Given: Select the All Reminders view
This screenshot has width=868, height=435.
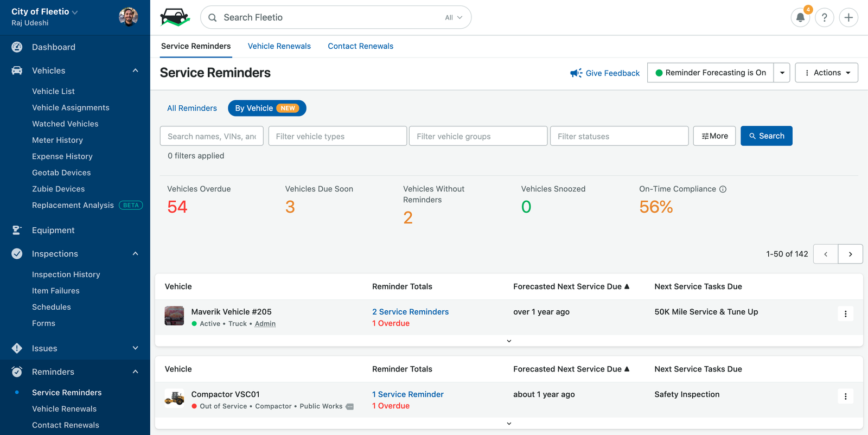Looking at the screenshot, I should [192, 108].
